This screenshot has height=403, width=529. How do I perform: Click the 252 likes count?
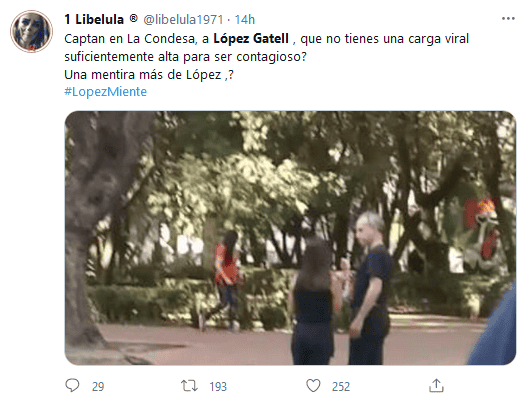(341, 386)
